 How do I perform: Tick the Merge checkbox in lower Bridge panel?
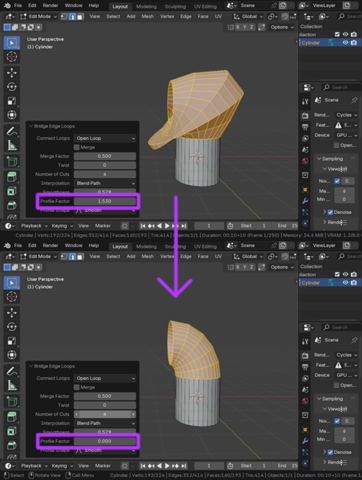tap(77, 387)
